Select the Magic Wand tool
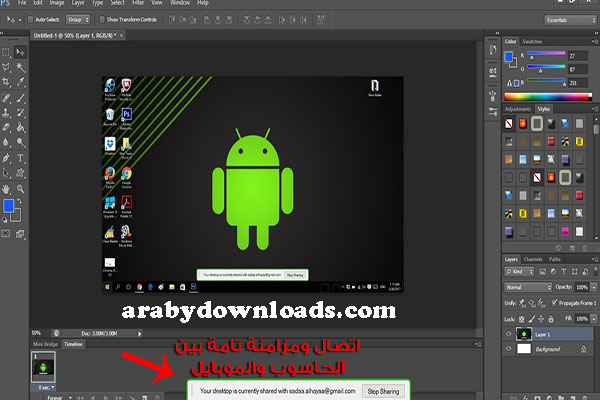The image size is (600, 400). click(x=21, y=68)
